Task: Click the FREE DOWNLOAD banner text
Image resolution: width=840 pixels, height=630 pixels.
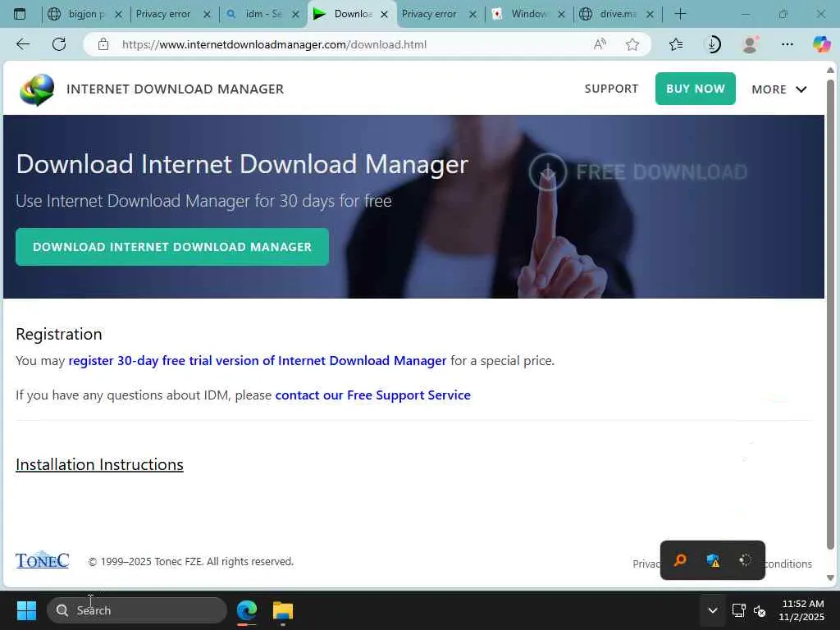Action: (x=662, y=172)
